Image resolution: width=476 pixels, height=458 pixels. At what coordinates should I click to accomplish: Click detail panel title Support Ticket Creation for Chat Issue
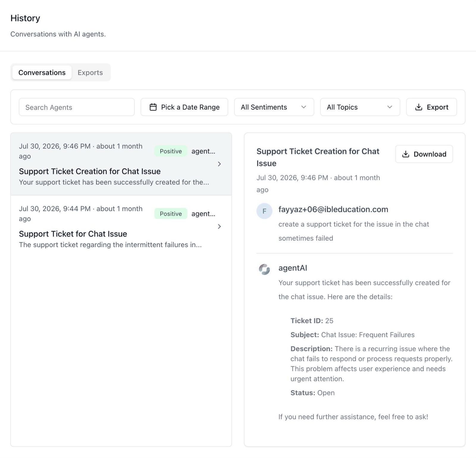[x=318, y=157]
